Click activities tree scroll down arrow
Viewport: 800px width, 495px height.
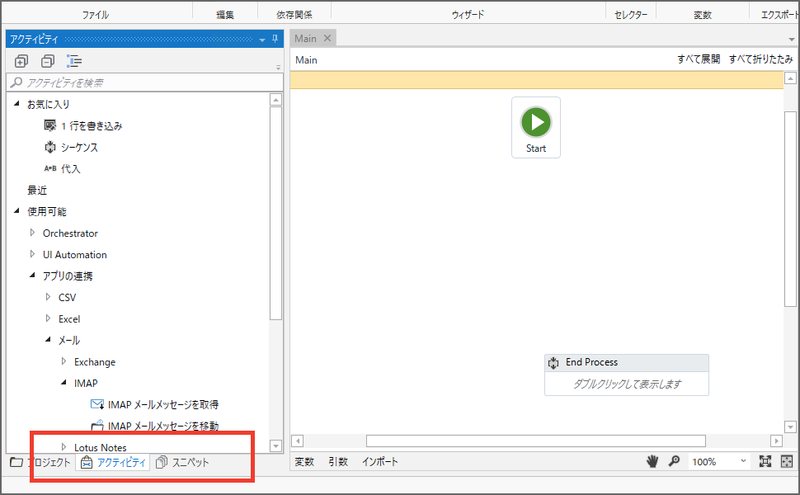tap(276, 446)
